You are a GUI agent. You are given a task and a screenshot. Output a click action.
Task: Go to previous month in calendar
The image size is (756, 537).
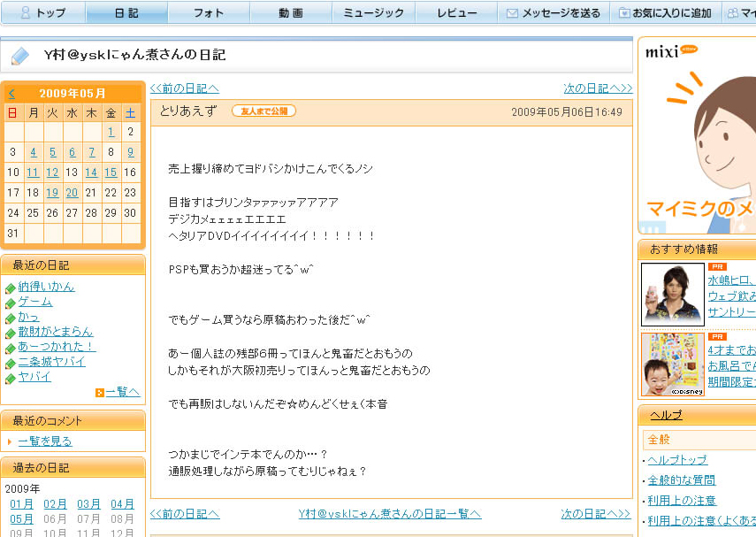11,93
